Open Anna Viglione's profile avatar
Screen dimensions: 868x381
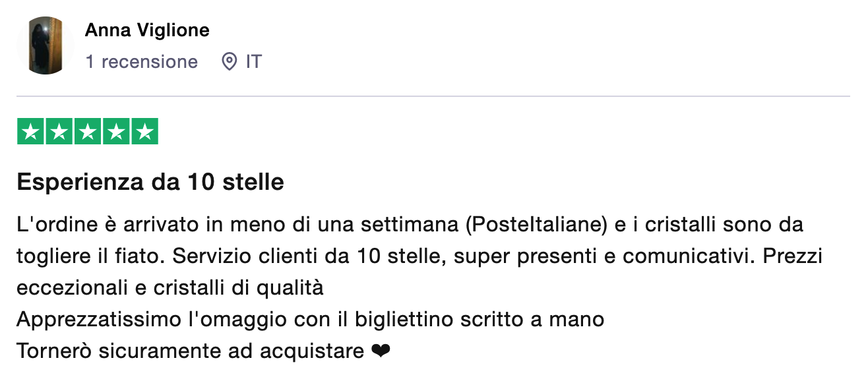coord(46,45)
